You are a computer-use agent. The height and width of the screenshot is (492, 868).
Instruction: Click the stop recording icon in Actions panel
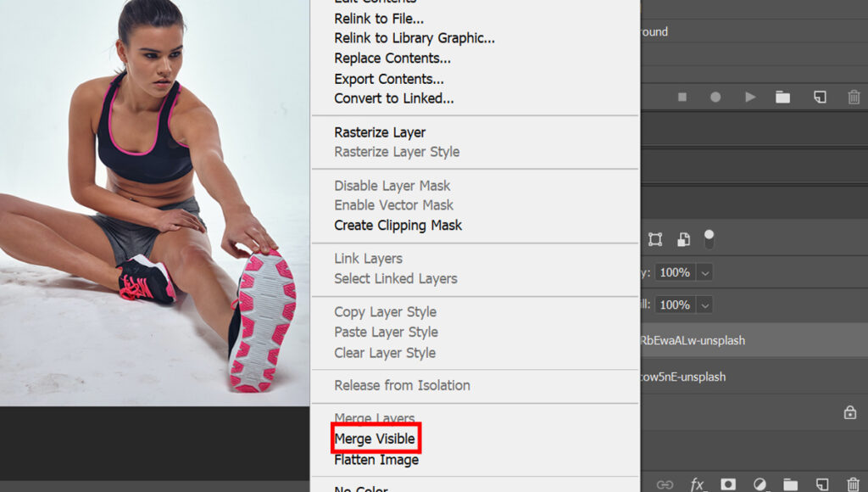click(682, 97)
